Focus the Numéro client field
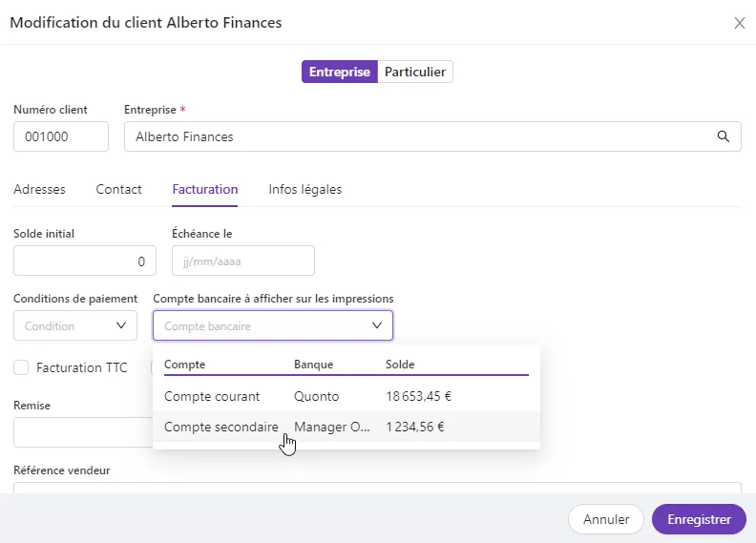This screenshot has width=756, height=543. tap(61, 136)
